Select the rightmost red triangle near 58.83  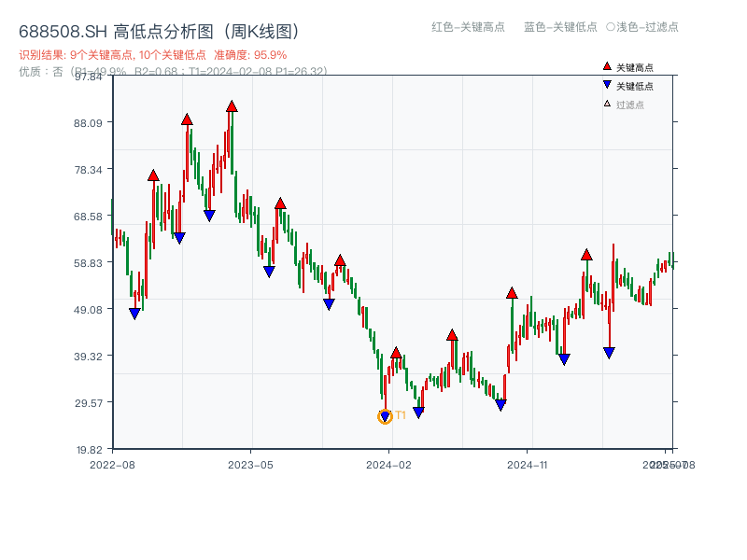click(x=586, y=255)
